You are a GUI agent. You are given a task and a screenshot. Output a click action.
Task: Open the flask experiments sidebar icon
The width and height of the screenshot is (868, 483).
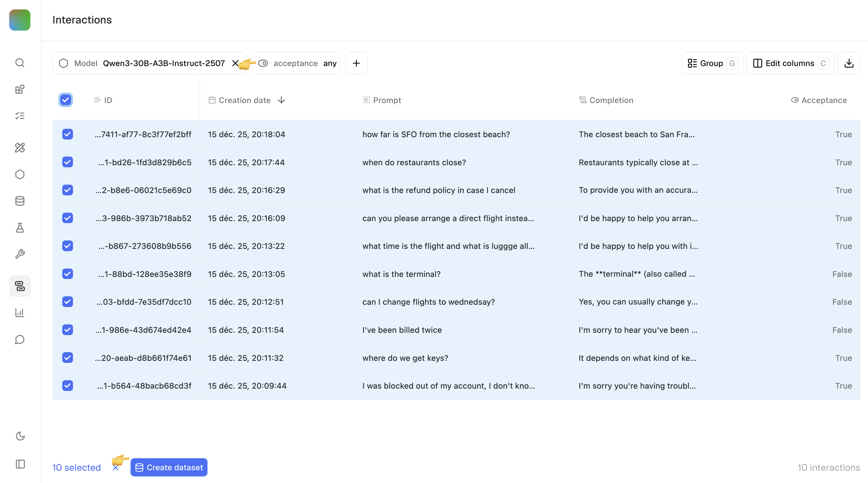click(20, 228)
